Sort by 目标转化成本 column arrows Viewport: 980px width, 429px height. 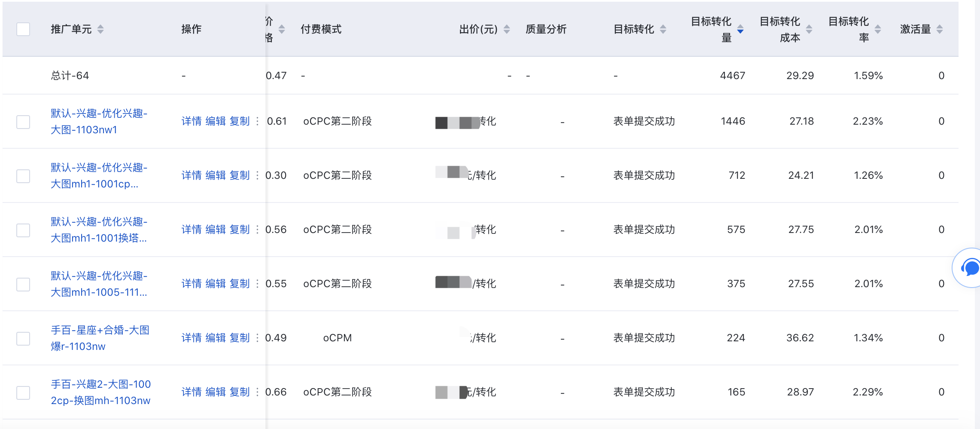tap(809, 29)
